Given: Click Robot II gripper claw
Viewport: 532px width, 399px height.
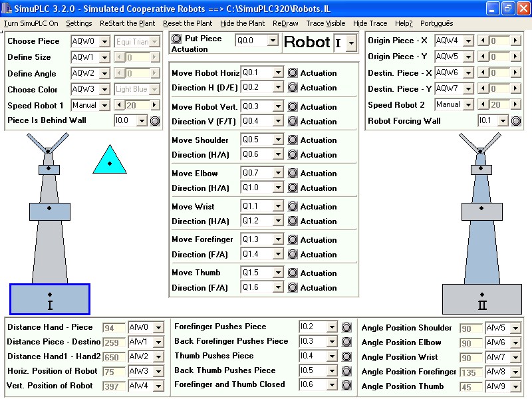Looking at the screenshot, I should (481, 144).
